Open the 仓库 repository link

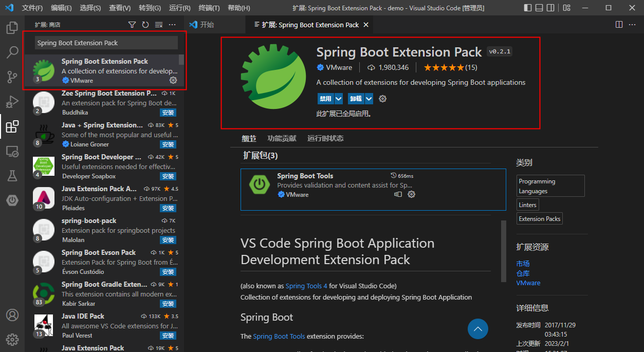(523, 273)
